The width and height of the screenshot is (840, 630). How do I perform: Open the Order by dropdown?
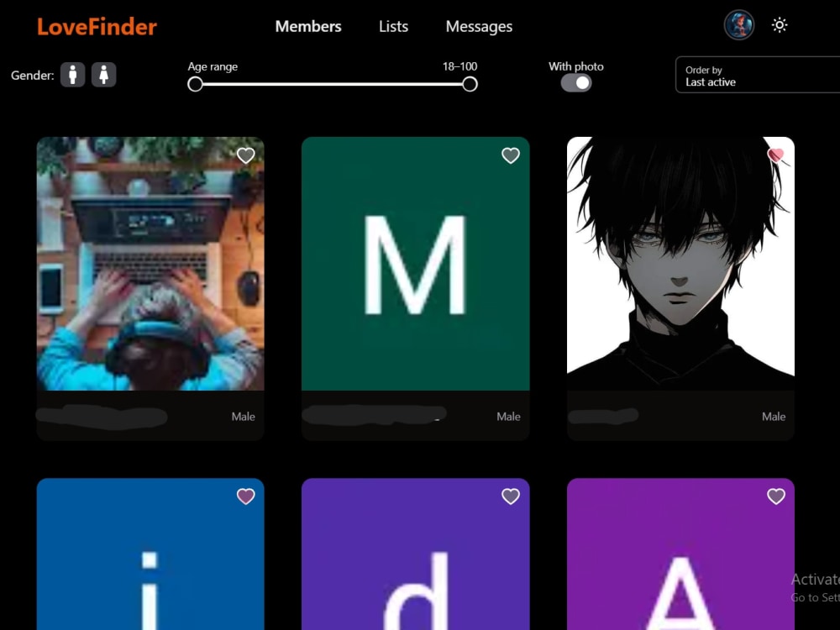[758, 75]
